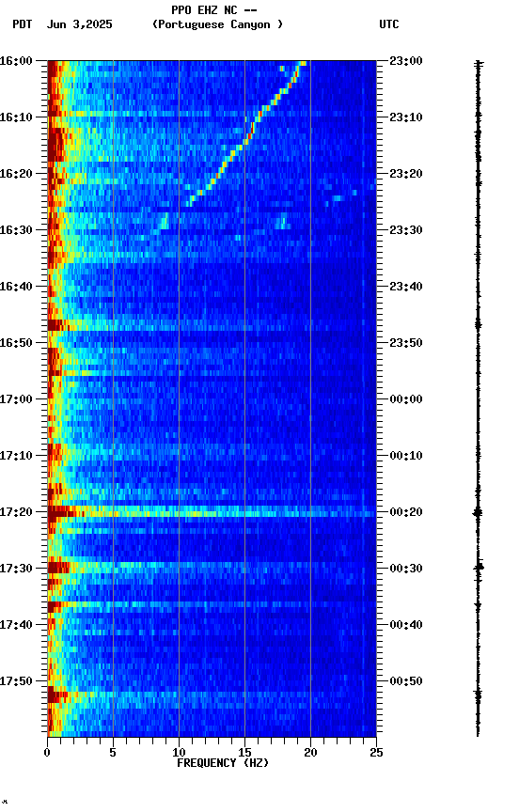Image resolution: width=519 pixels, height=812 pixels.
Task: Click the 17:00 PDT time label
Action: [16, 399]
